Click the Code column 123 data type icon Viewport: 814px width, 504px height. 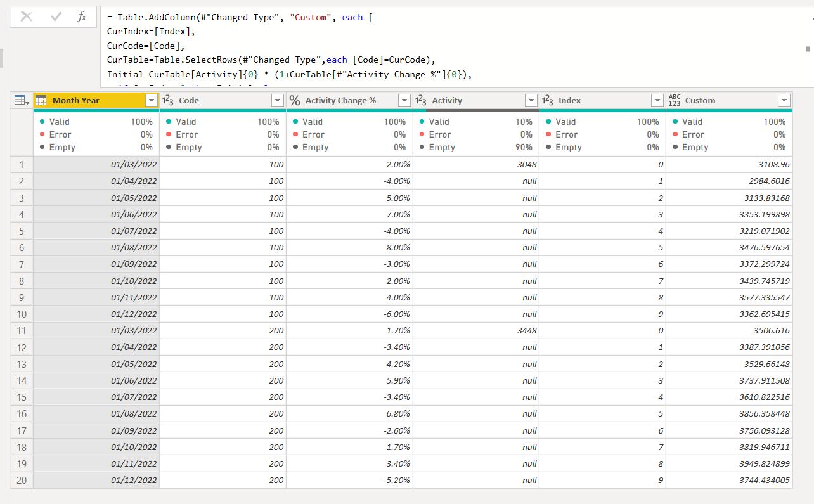coord(169,100)
